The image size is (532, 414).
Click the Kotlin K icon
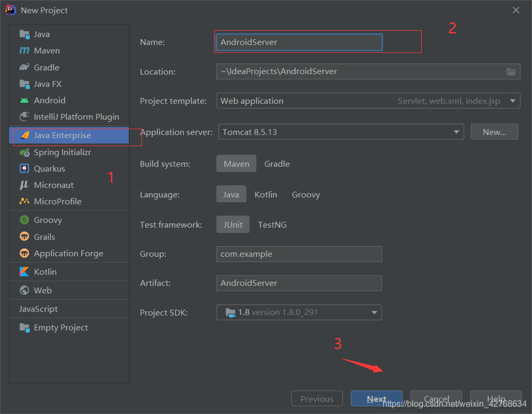click(24, 272)
